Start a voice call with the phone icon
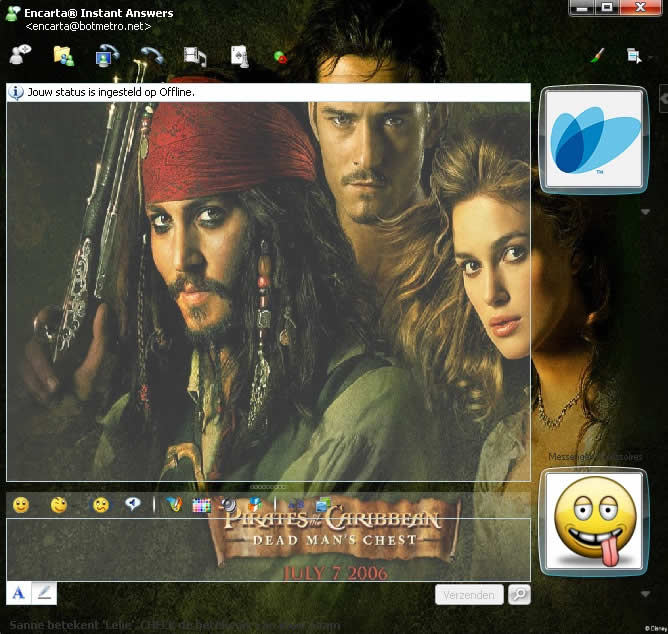Image resolution: width=668 pixels, height=634 pixels. pos(152,55)
